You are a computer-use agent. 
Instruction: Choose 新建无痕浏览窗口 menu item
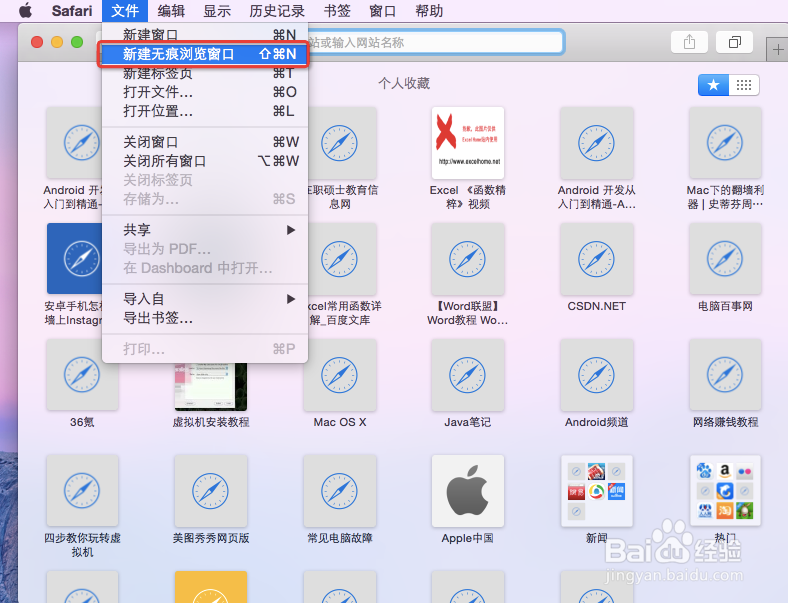click(205, 54)
